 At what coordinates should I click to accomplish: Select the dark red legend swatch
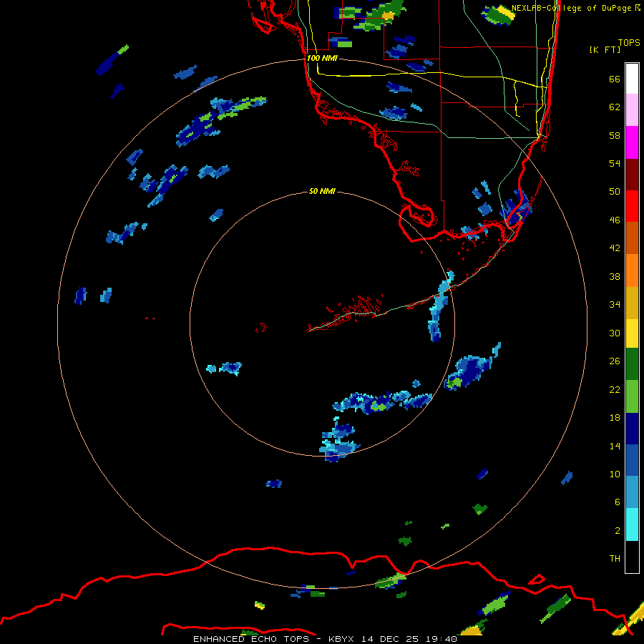tap(632, 175)
